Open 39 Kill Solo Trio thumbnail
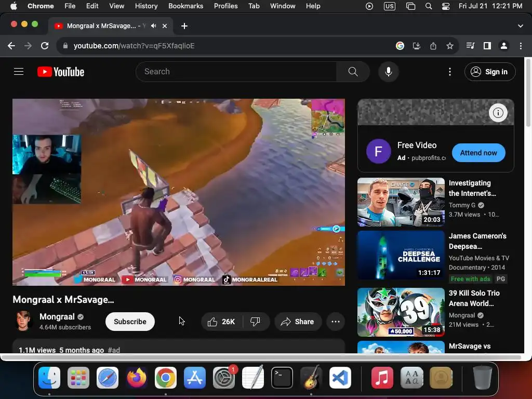 (401, 312)
